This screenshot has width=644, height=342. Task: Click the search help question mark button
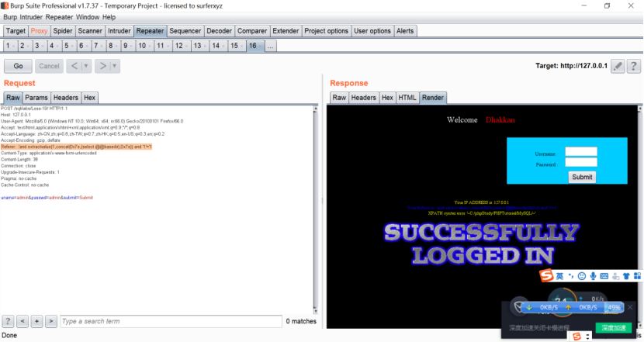pyautogui.click(x=8, y=321)
